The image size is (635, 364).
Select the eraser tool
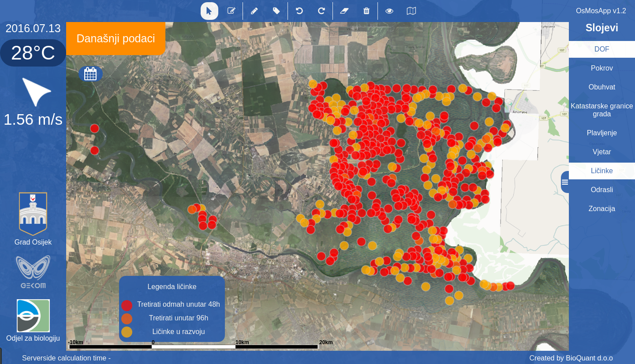(344, 11)
